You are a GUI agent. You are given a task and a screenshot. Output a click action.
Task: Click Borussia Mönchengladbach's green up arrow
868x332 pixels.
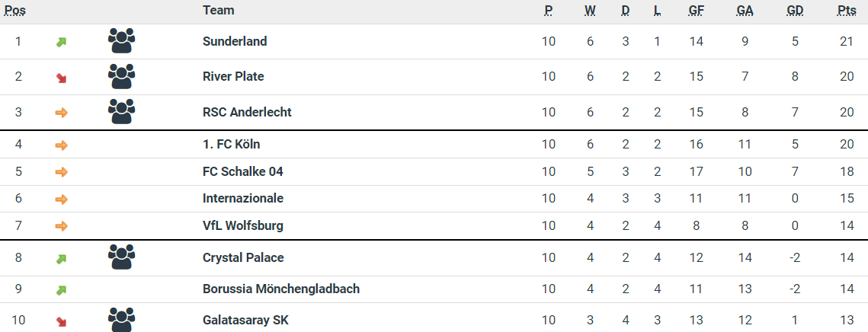tap(62, 289)
